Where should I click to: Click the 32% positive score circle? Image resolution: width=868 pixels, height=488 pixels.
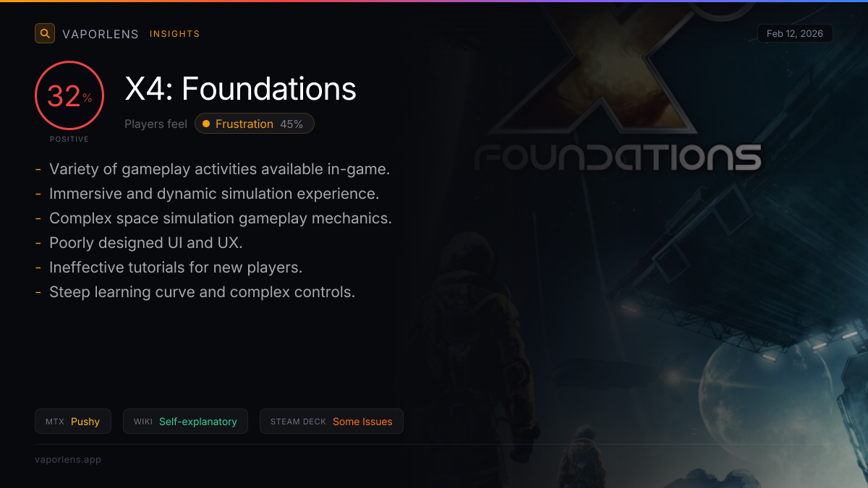click(x=69, y=95)
